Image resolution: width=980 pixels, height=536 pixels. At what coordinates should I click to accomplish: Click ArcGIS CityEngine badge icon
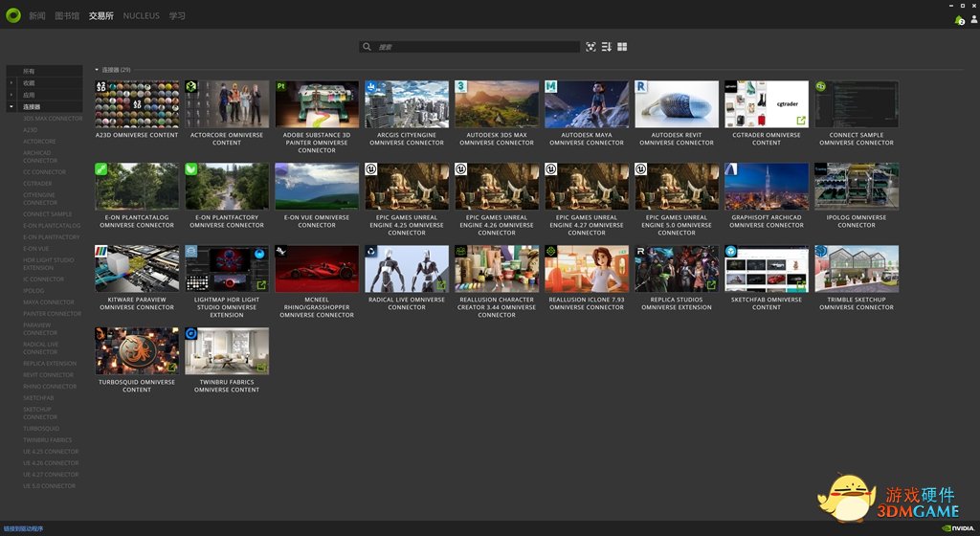pyautogui.click(x=370, y=86)
